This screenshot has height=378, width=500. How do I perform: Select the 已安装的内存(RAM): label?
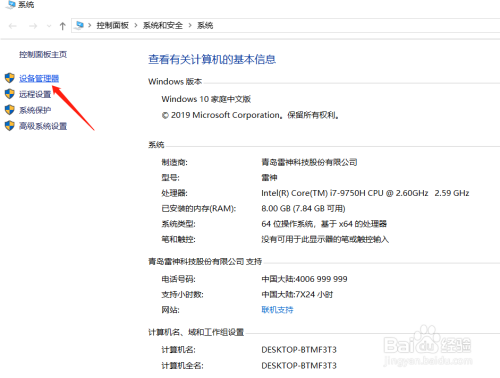tap(199, 208)
